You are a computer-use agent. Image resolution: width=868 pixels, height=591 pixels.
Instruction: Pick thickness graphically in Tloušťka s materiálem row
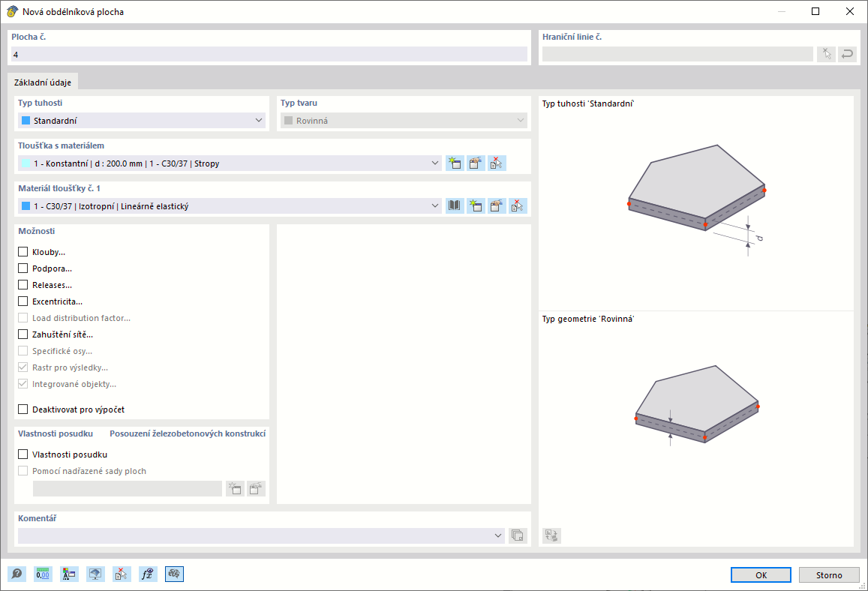click(x=497, y=163)
